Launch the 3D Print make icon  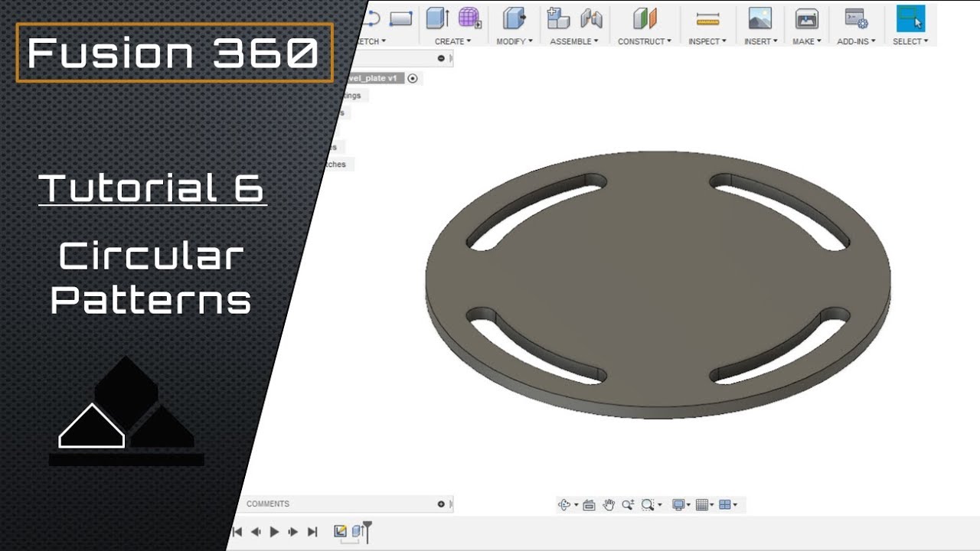(x=807, y=18)
